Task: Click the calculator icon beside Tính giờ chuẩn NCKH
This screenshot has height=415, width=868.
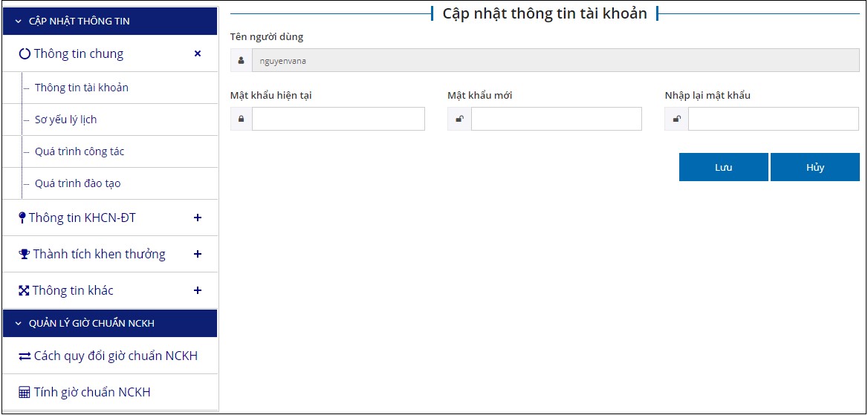Action: click(x=25, y=393)
